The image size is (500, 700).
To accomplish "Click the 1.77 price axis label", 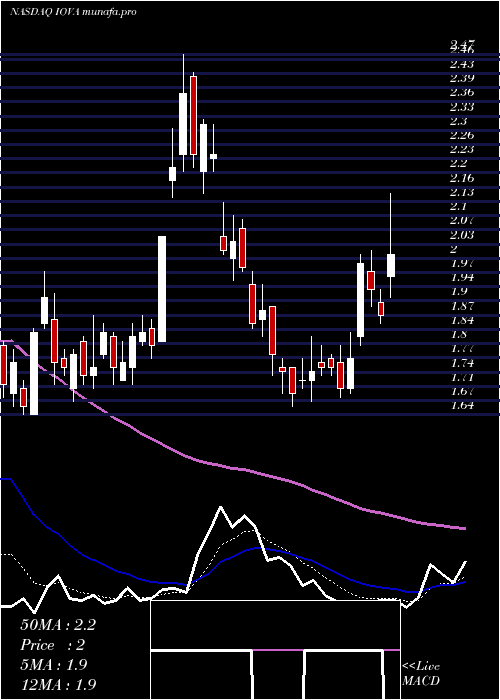I will click(462, 349).
